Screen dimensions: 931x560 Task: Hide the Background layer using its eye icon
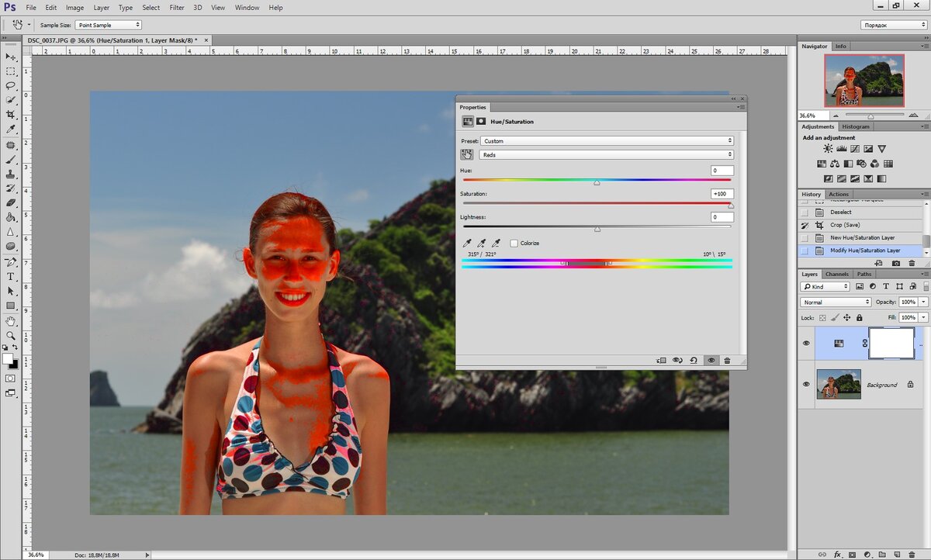806,385
